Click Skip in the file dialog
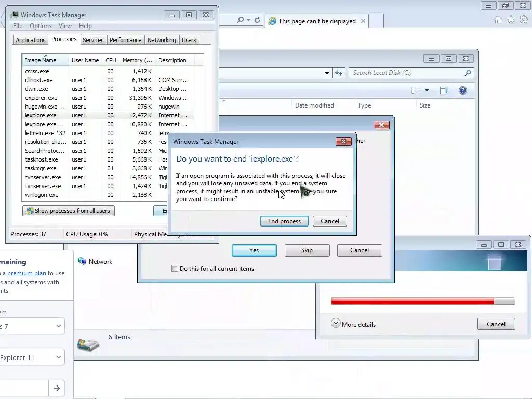 tap(307, 250)
